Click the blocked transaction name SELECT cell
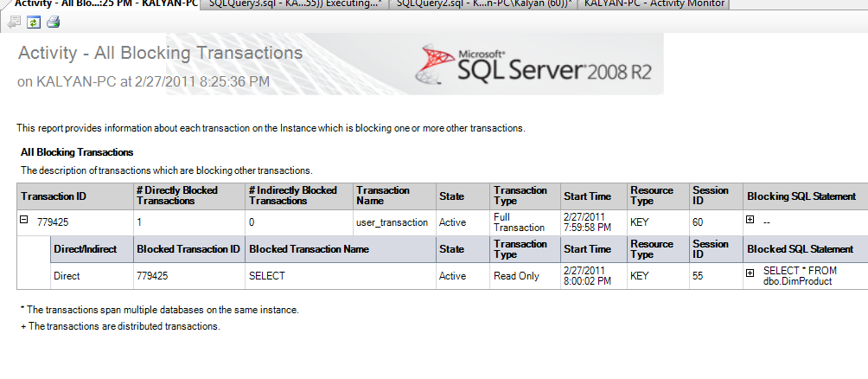This screenshot has width=868, height=379. pyautogui.click(x=266, y=276)
